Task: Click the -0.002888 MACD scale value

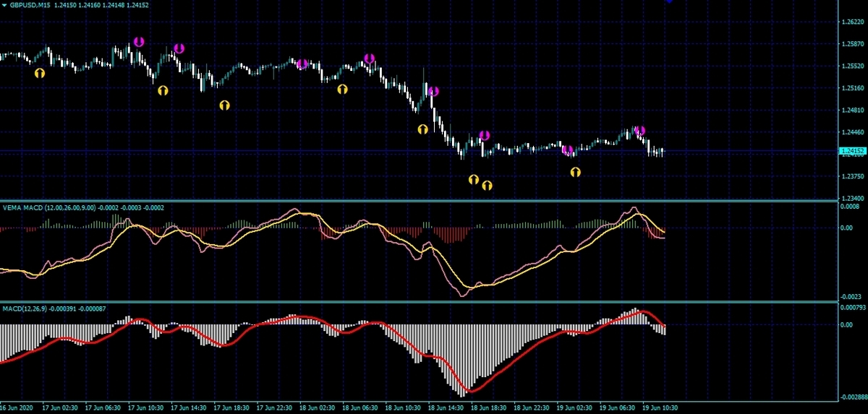Action: (x=854, y=398)
